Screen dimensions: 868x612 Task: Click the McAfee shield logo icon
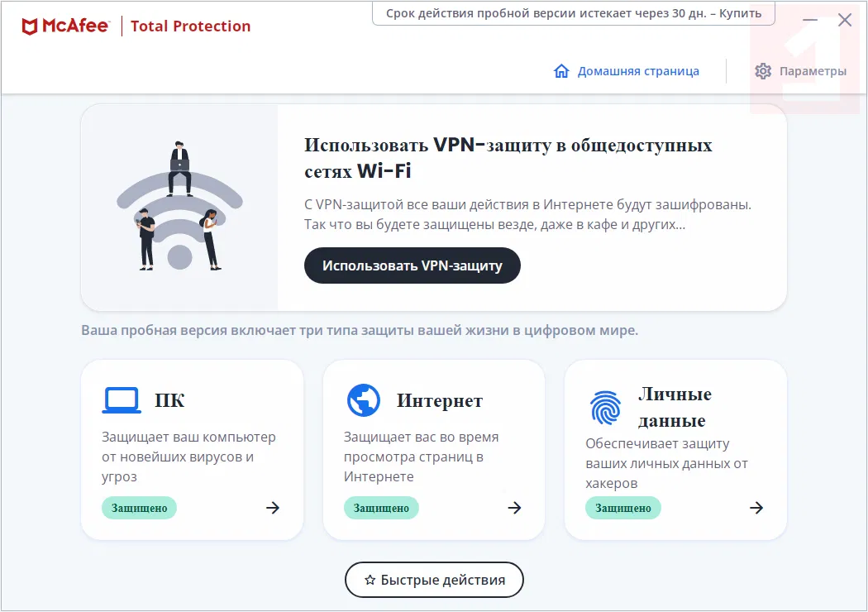click(30, 26)
